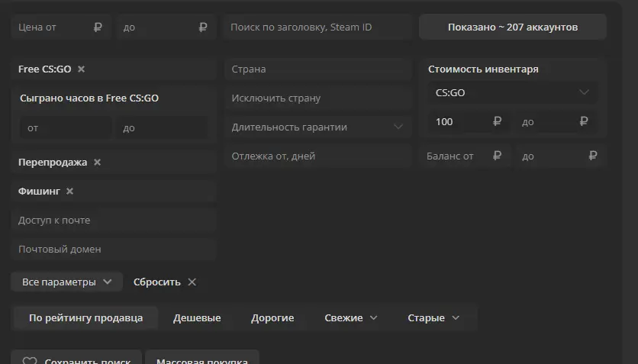638x364 pixels.
Task: Switch to the Дешевые sort tab
Action: 197,317
